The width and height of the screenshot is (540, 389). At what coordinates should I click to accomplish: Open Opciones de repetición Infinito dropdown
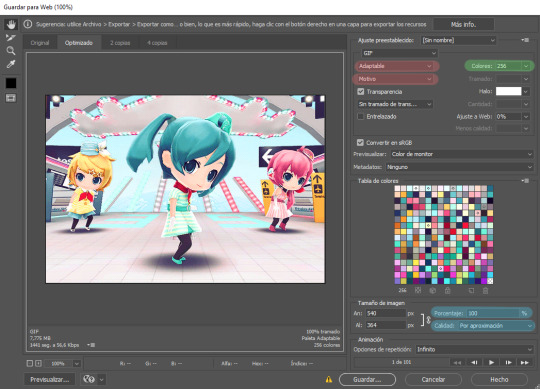pos(474,349)
